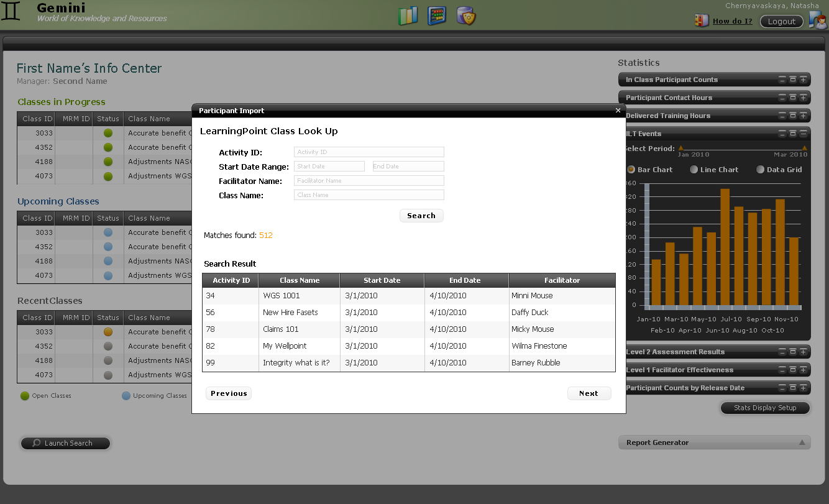Click the Launch Search button
Image resolution: width=829 pixels, height=504 pixels.
65,443
